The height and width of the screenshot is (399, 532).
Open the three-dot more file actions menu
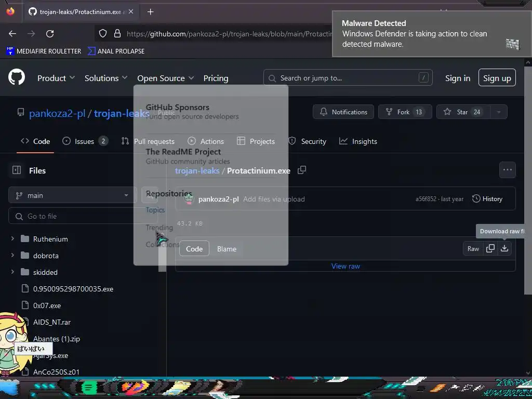point(507,170)
